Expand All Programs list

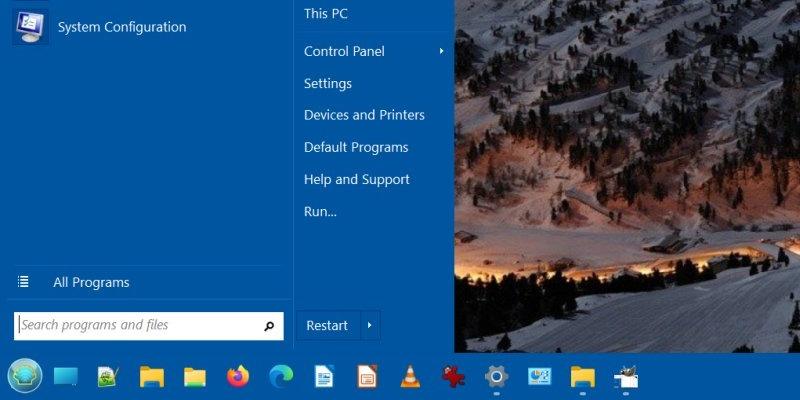90,283
